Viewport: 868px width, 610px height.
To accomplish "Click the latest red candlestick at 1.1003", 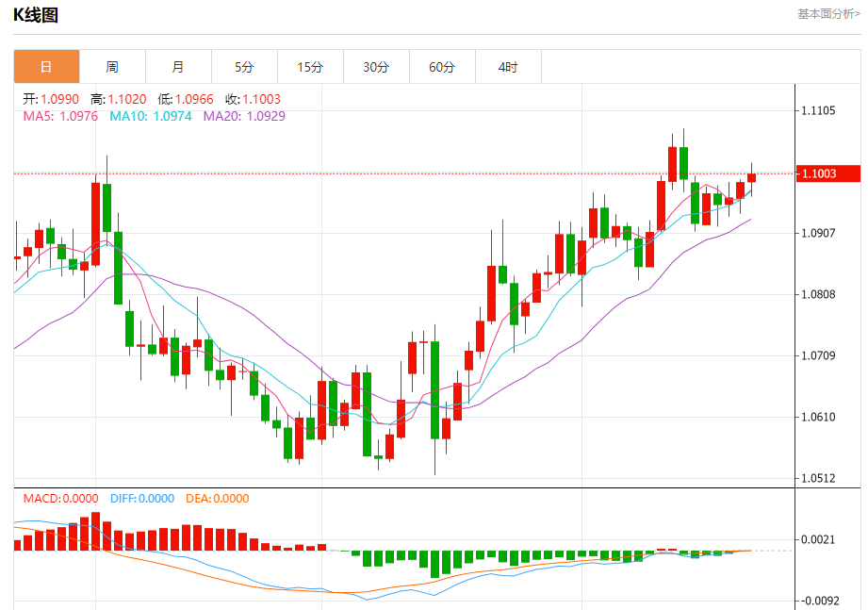I will click(x=751, y=177).
